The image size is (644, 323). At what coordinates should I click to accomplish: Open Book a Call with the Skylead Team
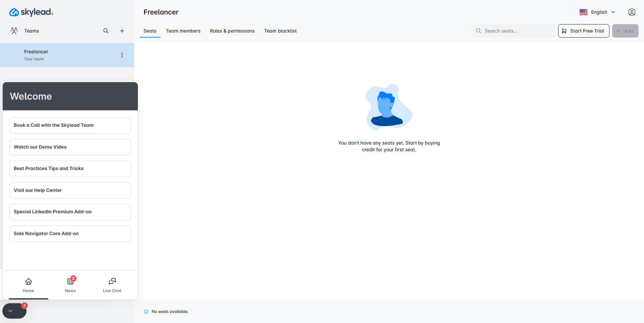point(70,125)
